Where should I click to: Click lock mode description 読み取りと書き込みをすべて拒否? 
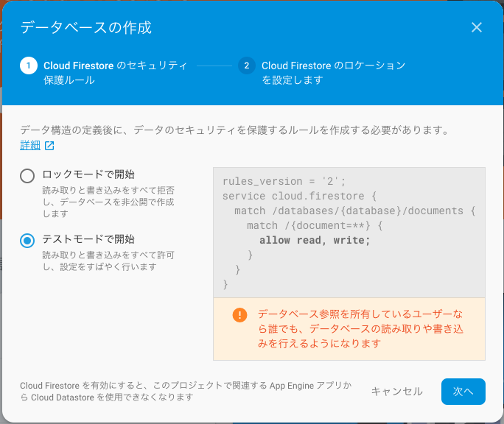click(x=108, y=202)
